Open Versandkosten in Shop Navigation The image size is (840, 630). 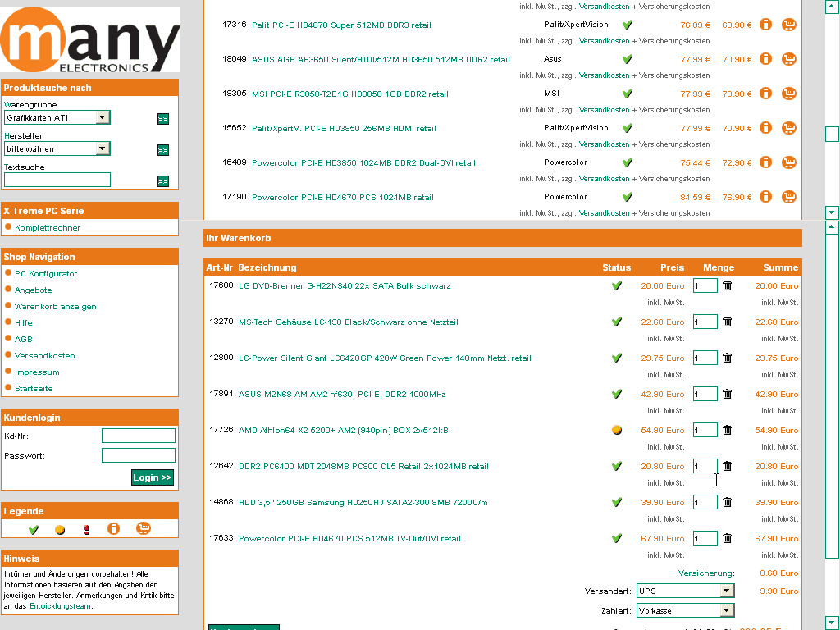coord(44,356)
